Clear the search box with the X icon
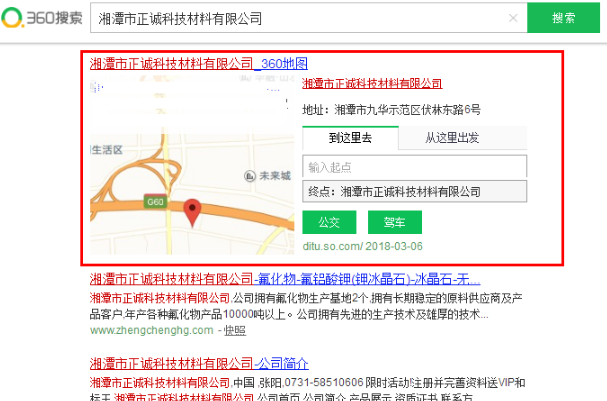The image size is (607, 401). (x=513, y=18)
